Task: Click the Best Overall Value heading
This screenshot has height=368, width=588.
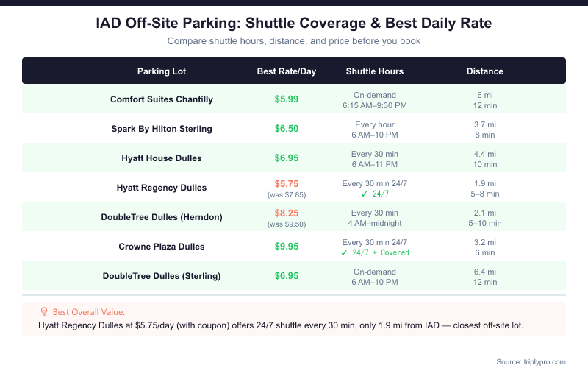Action: point(83,312)
